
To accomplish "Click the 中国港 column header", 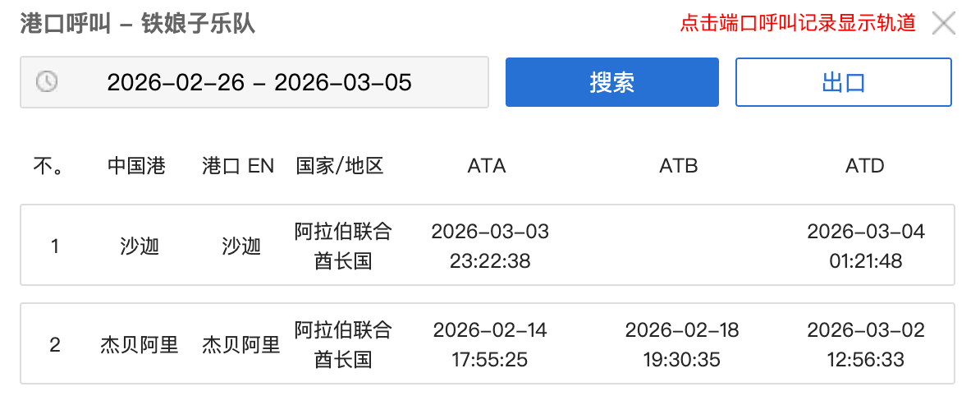I will click(136, 166).
